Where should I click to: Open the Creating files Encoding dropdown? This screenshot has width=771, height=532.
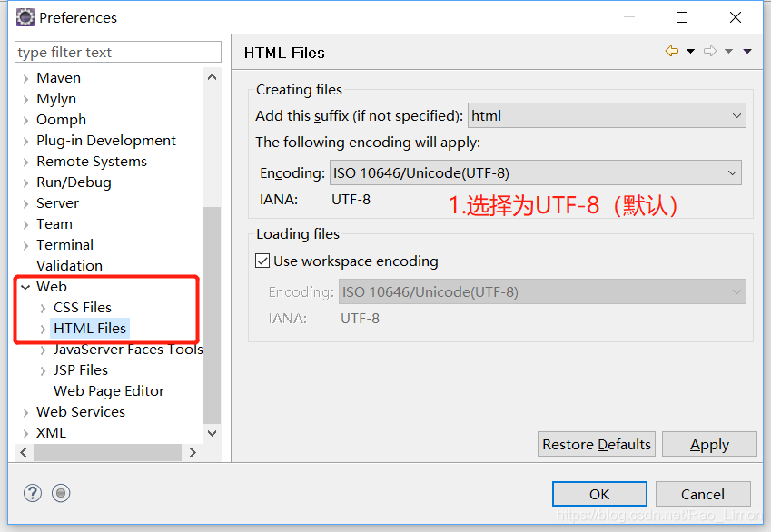coord(536,172)
